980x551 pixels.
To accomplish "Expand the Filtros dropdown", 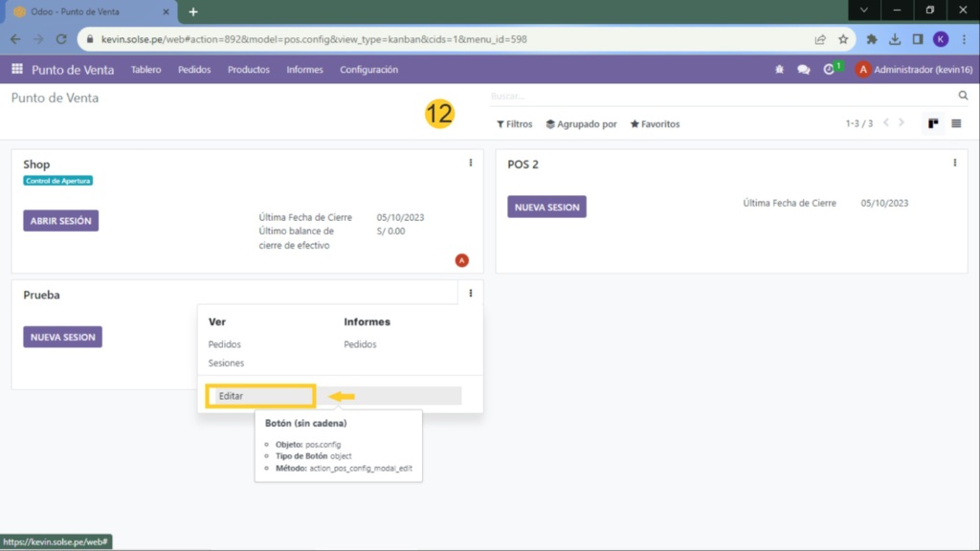I will [x=514, y=124].
